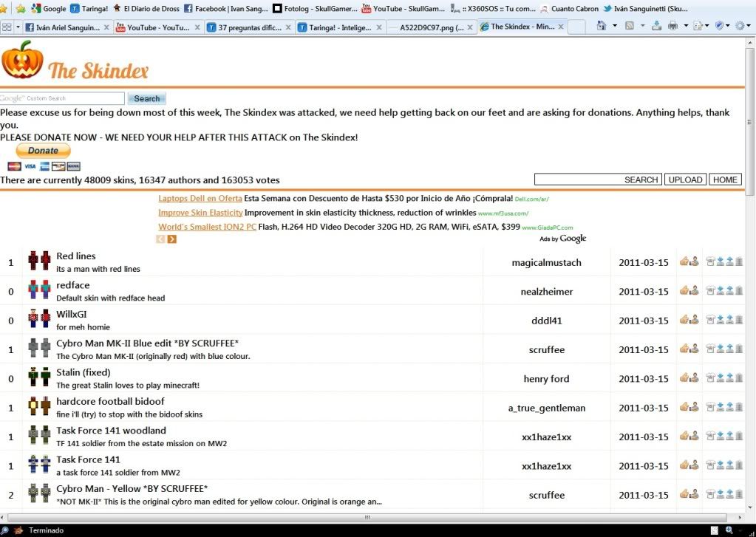Open the World's Smallest ION2 PC ad link

coord(208,227)
